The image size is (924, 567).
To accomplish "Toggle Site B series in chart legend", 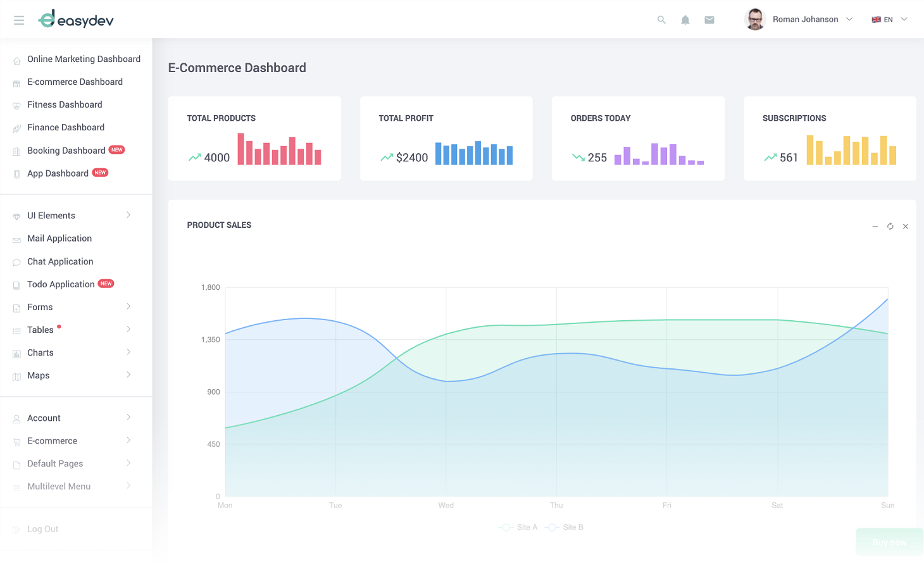I will [x=565, y=527].
